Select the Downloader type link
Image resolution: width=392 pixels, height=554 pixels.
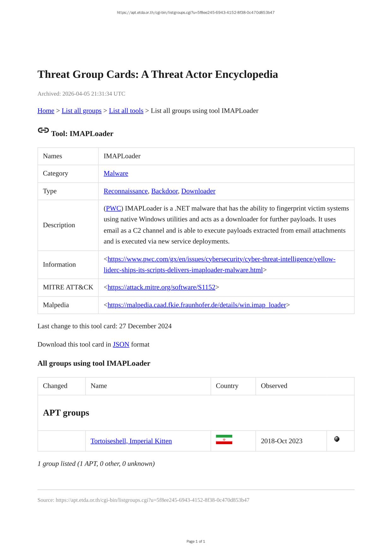(198, 191)
